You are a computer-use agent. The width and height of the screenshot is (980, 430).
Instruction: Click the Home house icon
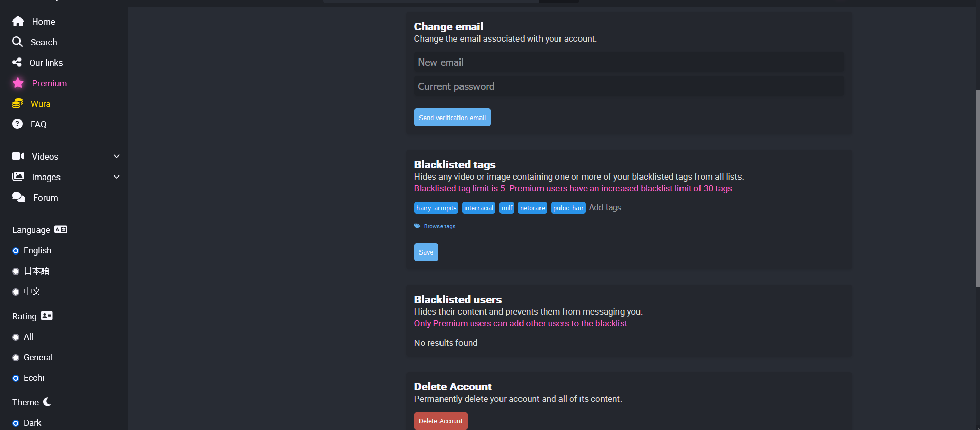(18, 21)
